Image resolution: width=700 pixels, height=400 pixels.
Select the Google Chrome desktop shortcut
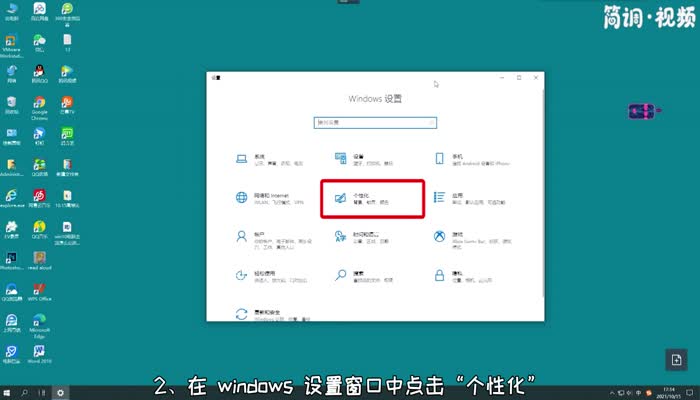pos(39,108)
